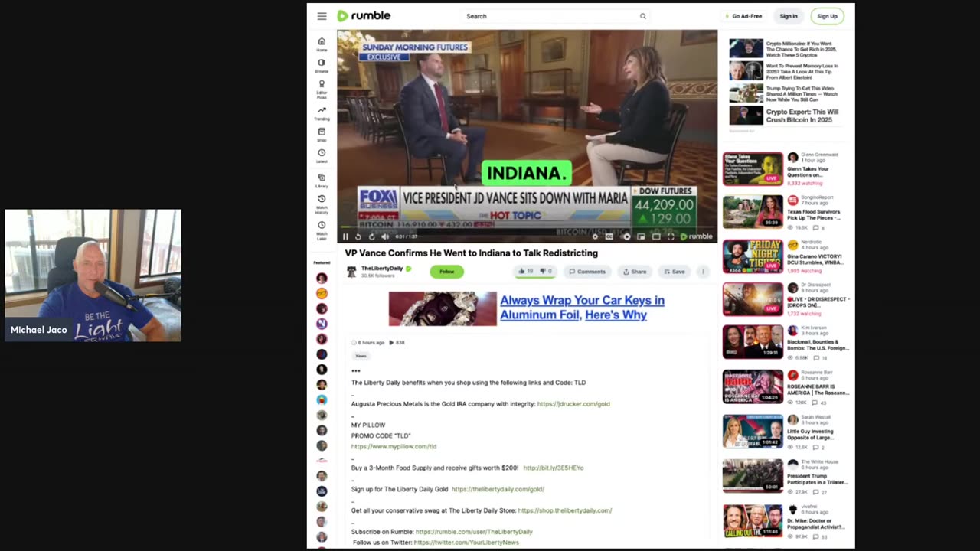Viewport: 980px width, 551px height.
Task: Open Dr. Mike Doctor or Propagandist video
Action: click(x=753, y=520)
